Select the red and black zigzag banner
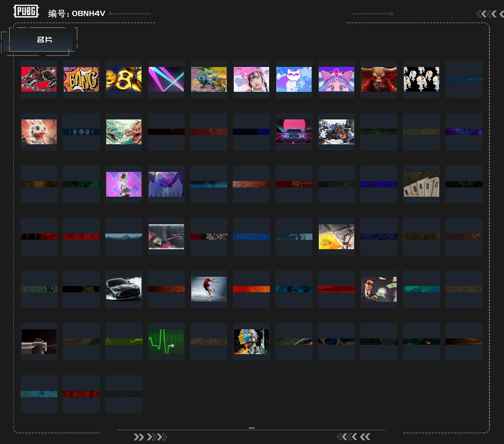Screen dimensions: 504x444 tap(81, 394)
